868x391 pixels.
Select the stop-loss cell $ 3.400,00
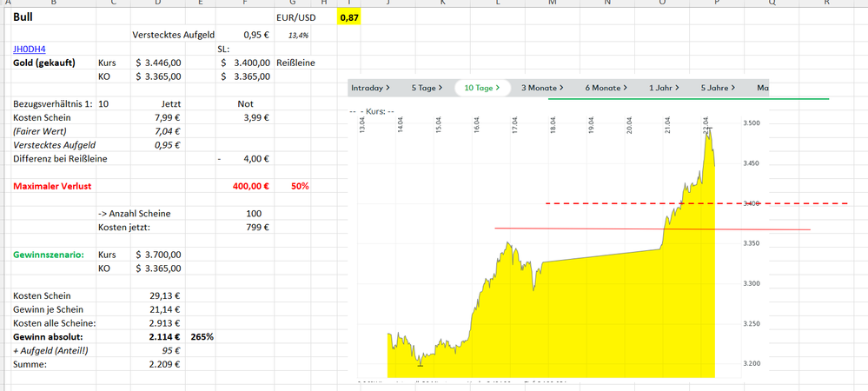coord(246,63)
